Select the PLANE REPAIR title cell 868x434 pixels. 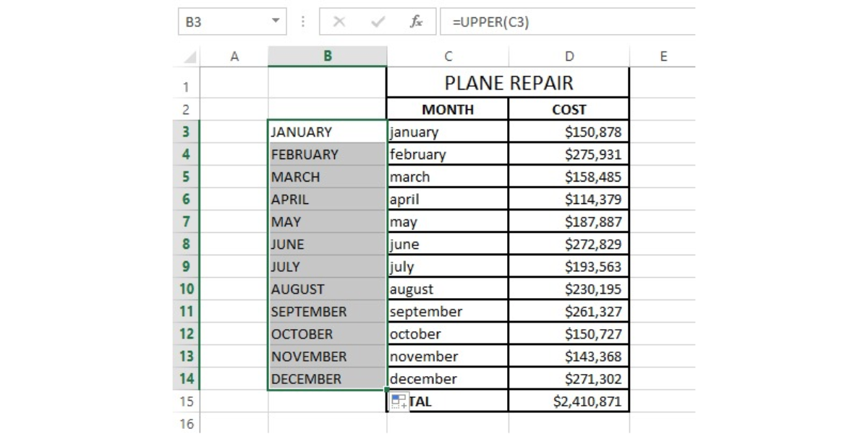509,82
